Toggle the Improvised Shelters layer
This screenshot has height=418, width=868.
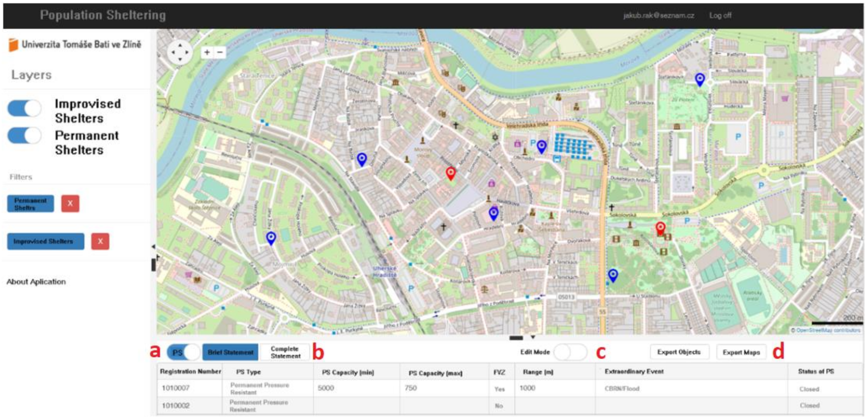click(x=24, y=108)
